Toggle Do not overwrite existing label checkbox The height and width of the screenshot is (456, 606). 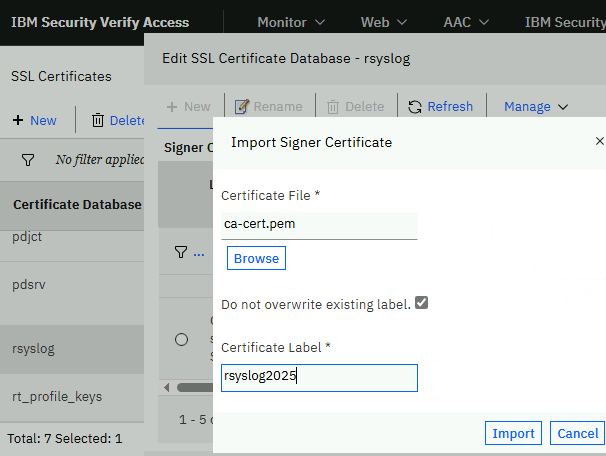coord(421,303)
